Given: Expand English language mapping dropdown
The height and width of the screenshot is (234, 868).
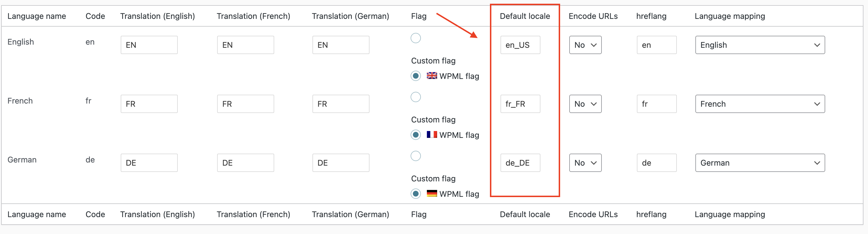Looking at the screenshot, I should pos(760,45).
